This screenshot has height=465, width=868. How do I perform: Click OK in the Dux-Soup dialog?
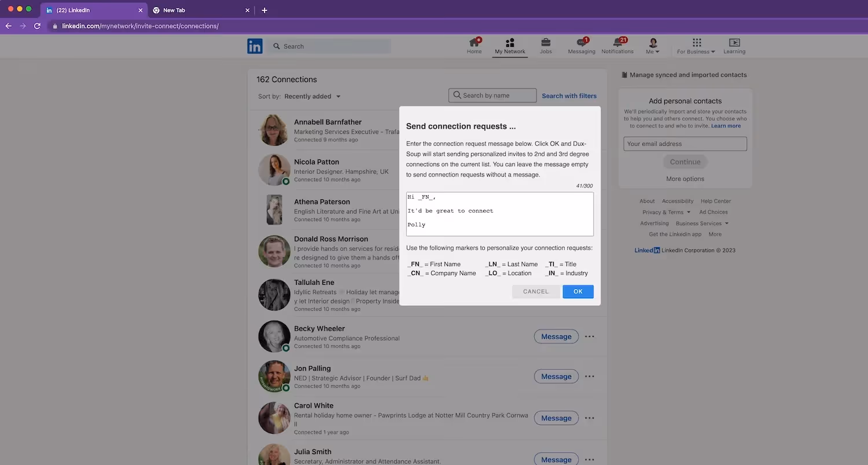(578, 291)
